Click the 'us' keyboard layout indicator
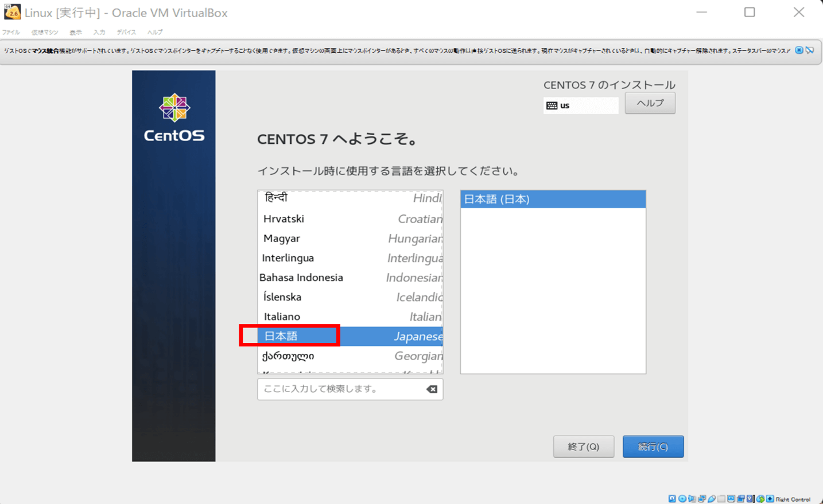Image resolution: width=823 pixels, height=504 pixels. pyautogui.click(x=581, y=106)
